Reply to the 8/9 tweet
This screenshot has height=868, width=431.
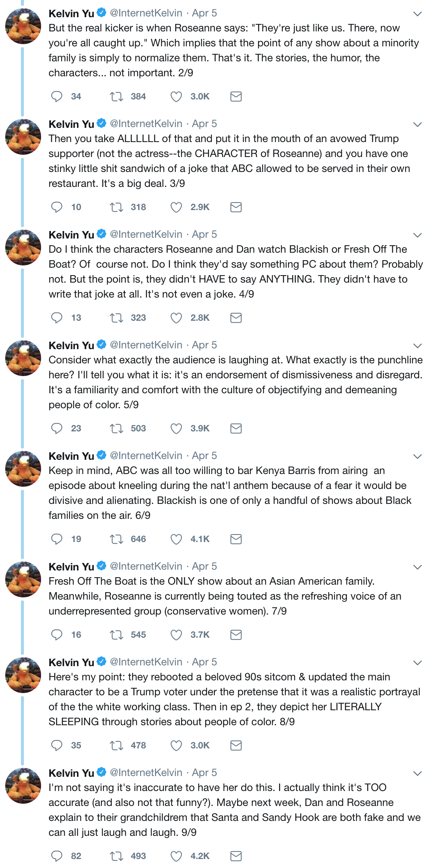[57, 745]
